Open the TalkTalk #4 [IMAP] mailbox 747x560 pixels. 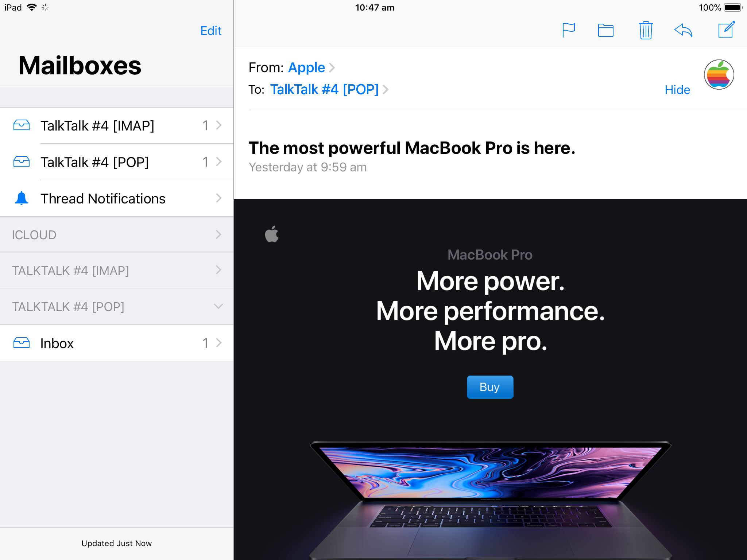tap(117, 126)
